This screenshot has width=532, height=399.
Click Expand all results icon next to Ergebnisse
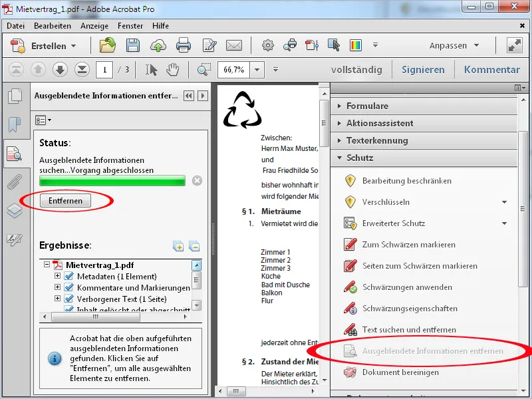tap(178, 246)
